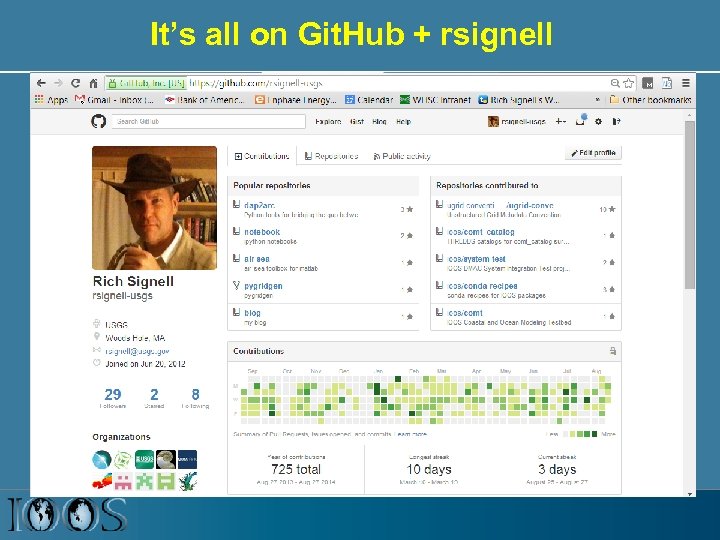Click the Gmail extension icon in toolbar

pos(648,83)
